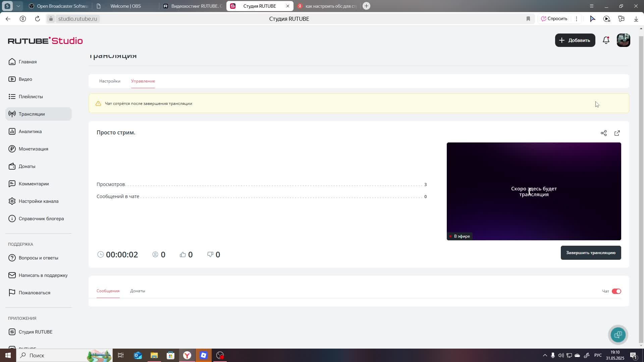Open the stream in a new window icon

[x=617, y=133]
